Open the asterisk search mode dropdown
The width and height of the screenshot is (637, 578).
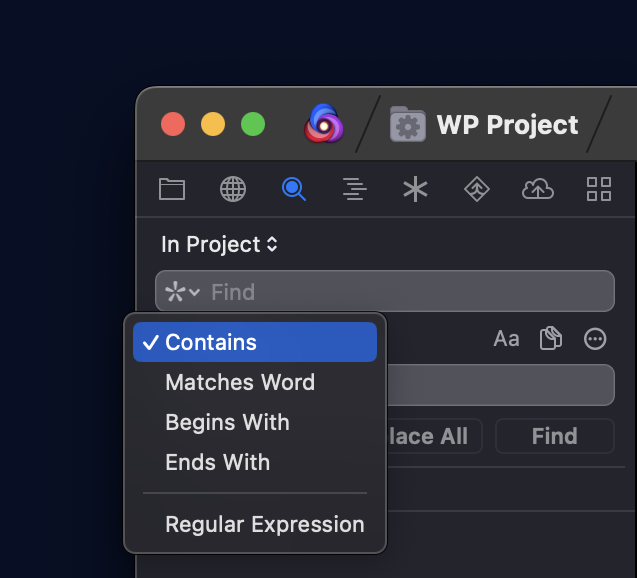click(182, 292)
